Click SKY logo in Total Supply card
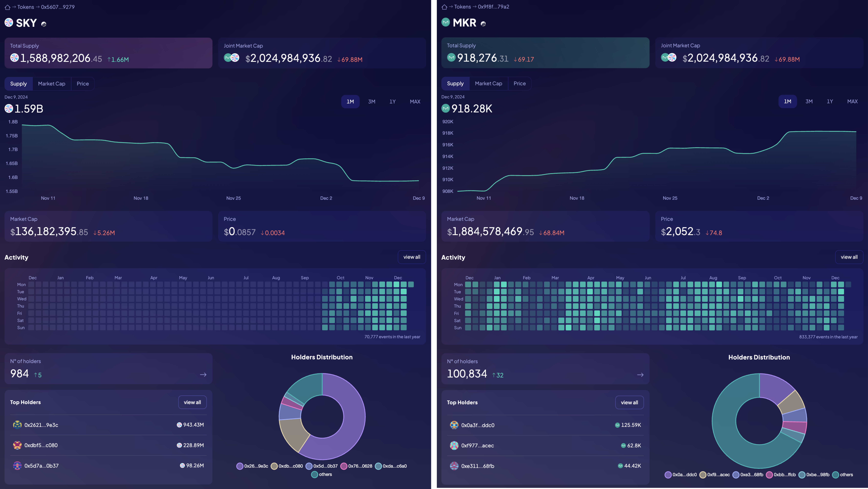The height and width of the screenshot is (489, 868). click(15, 58)
